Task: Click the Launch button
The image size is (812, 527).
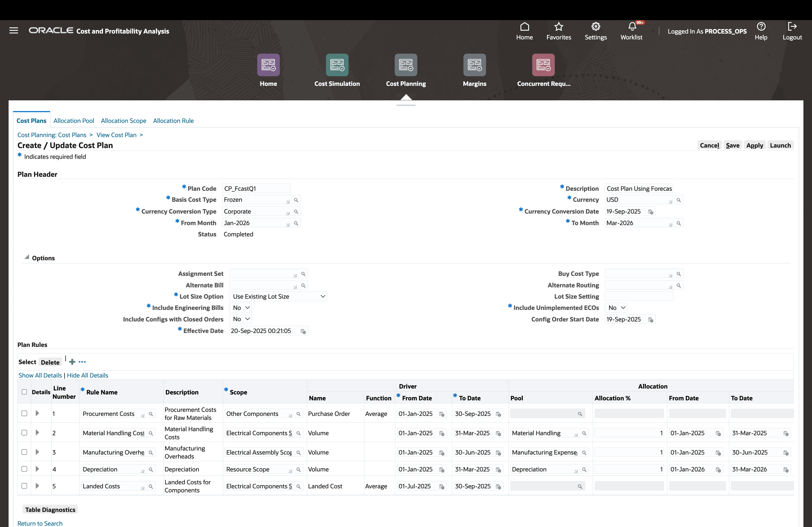Action: coord(780,145)
